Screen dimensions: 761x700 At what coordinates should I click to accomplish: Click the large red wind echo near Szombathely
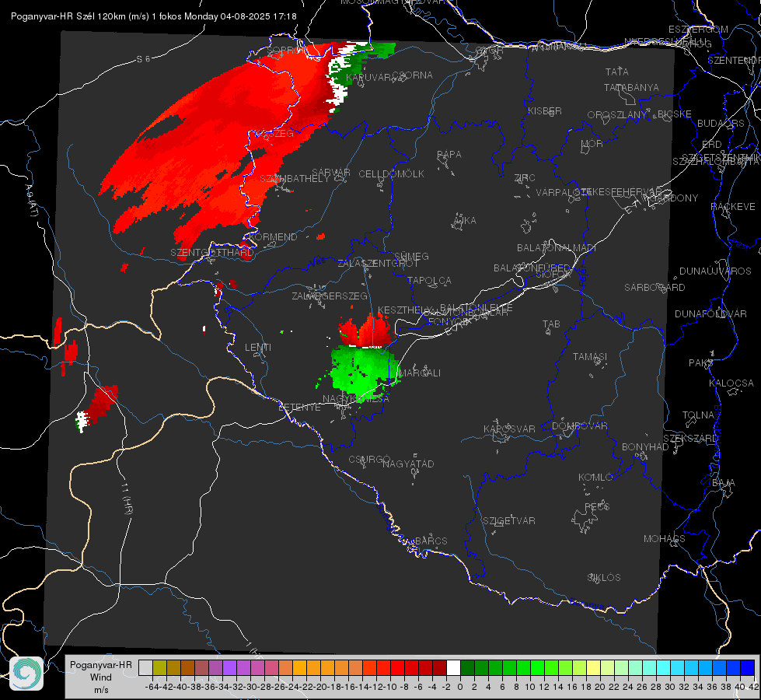pos(214,151)
